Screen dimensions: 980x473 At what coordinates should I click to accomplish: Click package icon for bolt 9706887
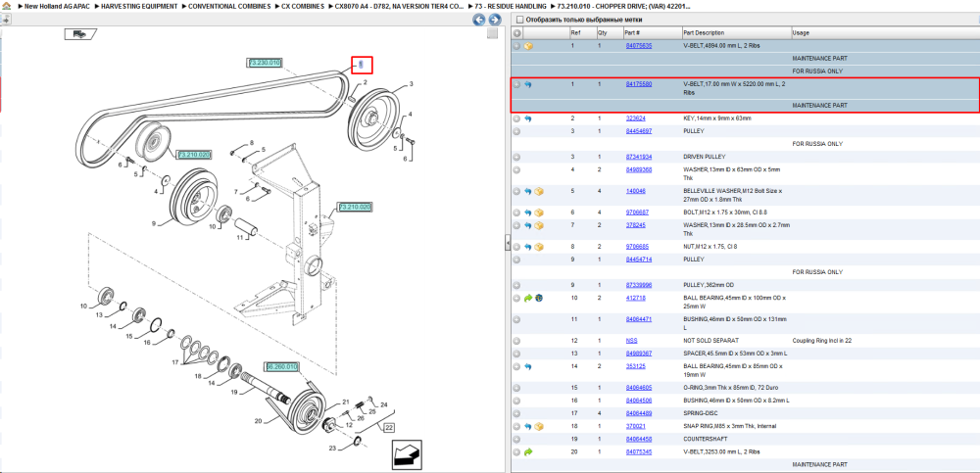point(539,213)
